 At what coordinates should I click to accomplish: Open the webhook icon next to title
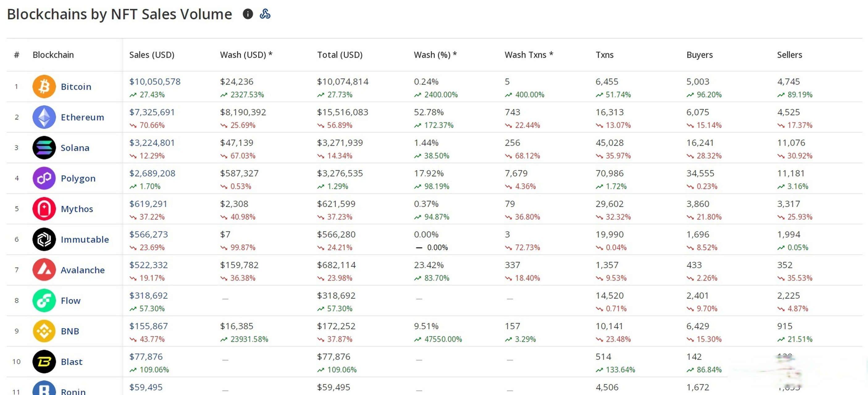265,14
